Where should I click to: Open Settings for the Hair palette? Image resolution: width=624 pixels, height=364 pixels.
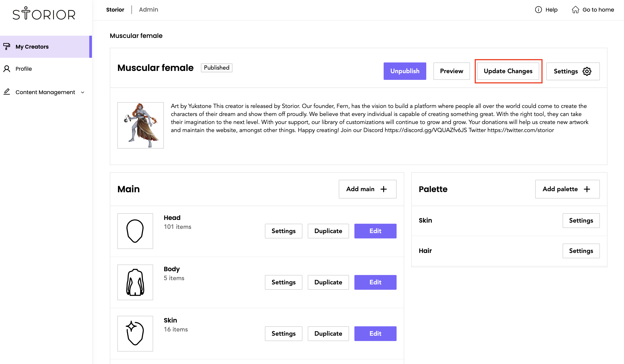[x=581, y=251]
